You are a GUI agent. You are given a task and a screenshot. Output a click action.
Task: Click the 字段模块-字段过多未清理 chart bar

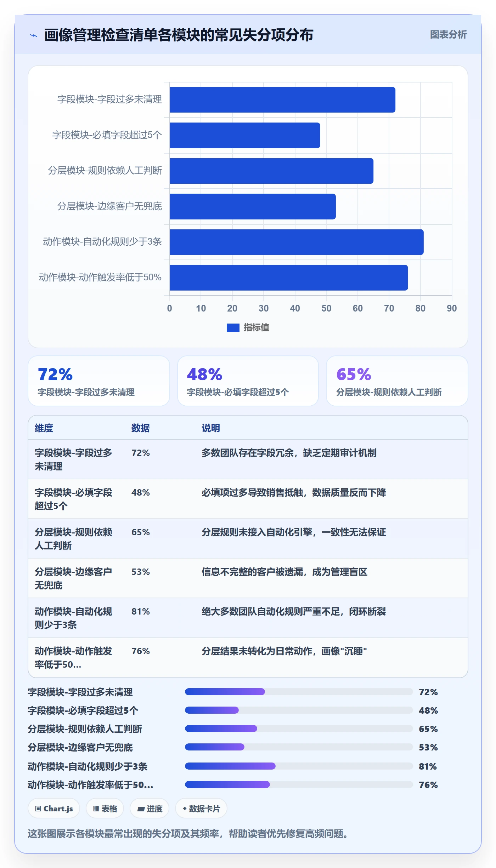click(x=282, y=100)
